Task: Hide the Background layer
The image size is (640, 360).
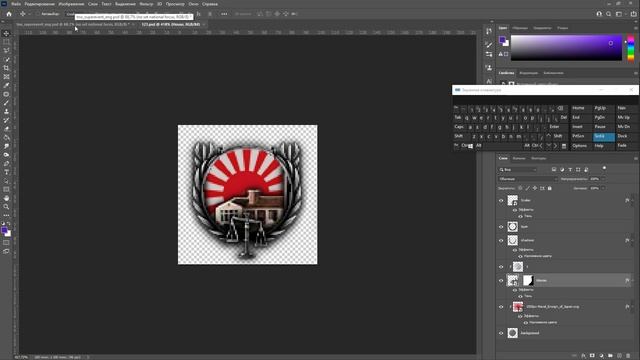Action: tap(501, 333)
